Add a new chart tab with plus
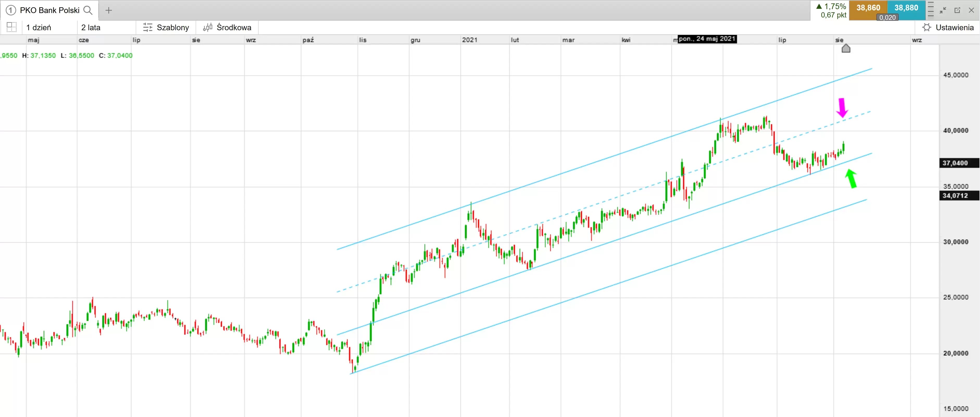The image size is (980, 417). pyautogui.click(x=108, y=10)
